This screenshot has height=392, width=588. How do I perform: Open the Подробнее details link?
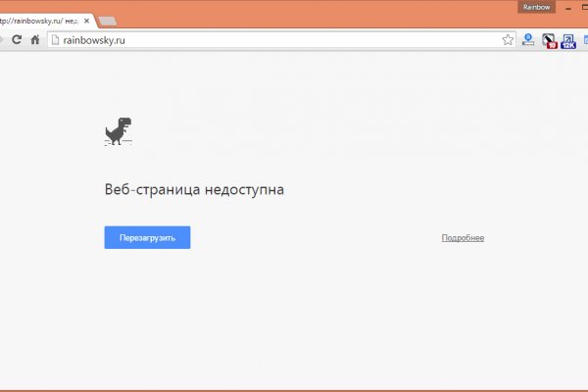[x=463, y=238]
